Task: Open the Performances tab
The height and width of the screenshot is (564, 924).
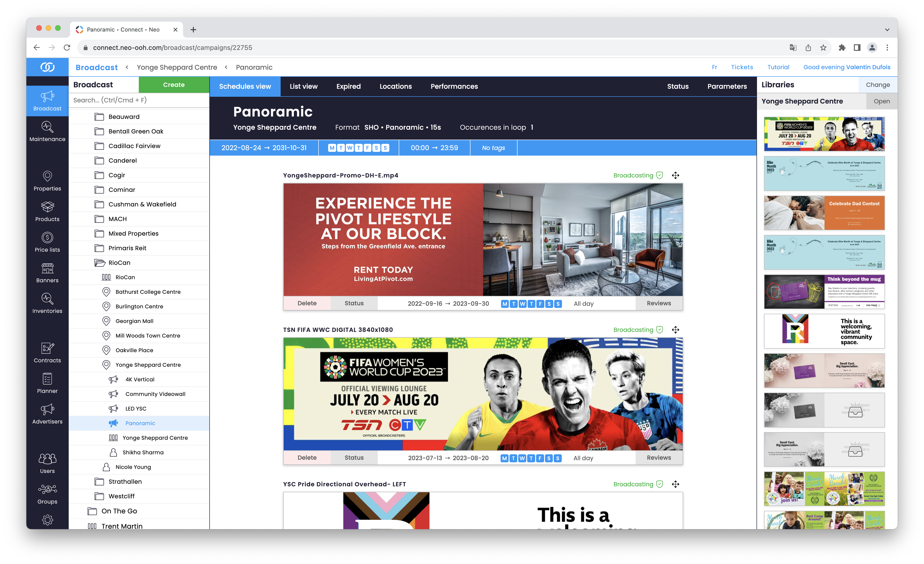Action: point(454,86)
